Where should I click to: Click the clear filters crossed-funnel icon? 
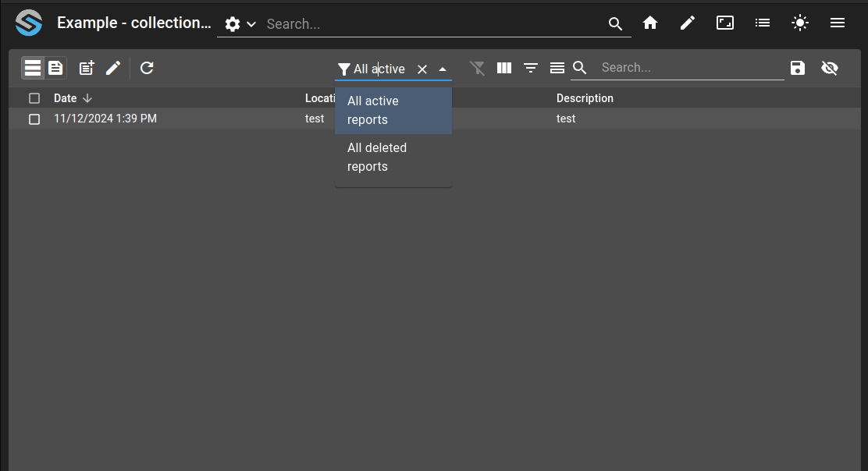tap(477, 68)
